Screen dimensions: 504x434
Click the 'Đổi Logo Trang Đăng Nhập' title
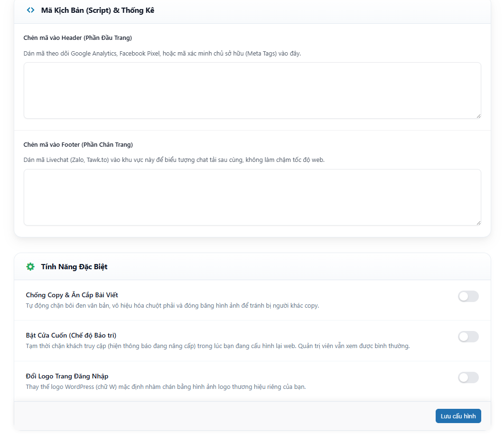(x=67, y=376)
